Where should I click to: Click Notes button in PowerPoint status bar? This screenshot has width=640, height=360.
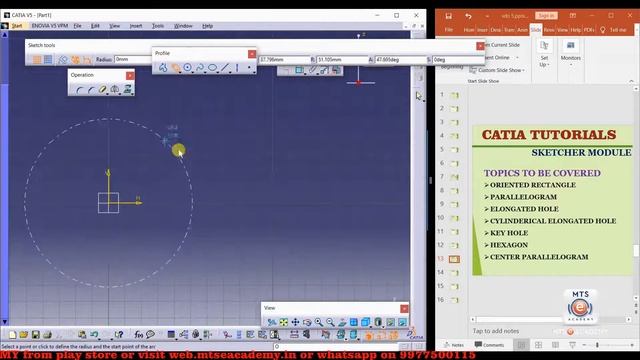pyautogui.click(x=454, y=345)
